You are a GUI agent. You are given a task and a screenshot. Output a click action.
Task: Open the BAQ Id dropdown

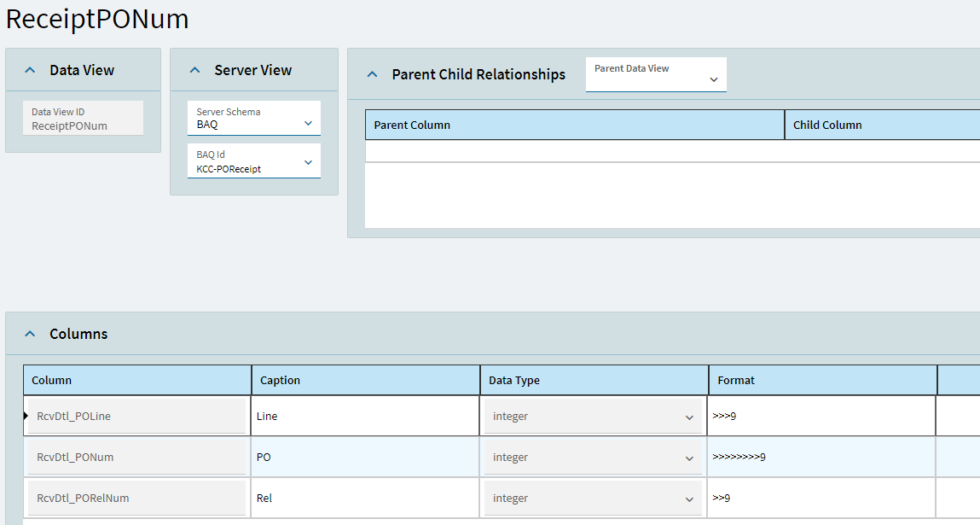click(x=308, y=162)
